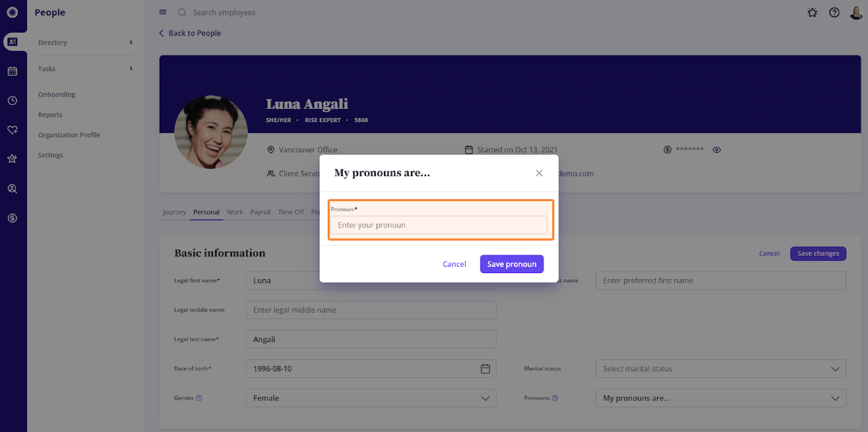
Task: Cancel the pronouns dialog
Action: tap(454, 264)
